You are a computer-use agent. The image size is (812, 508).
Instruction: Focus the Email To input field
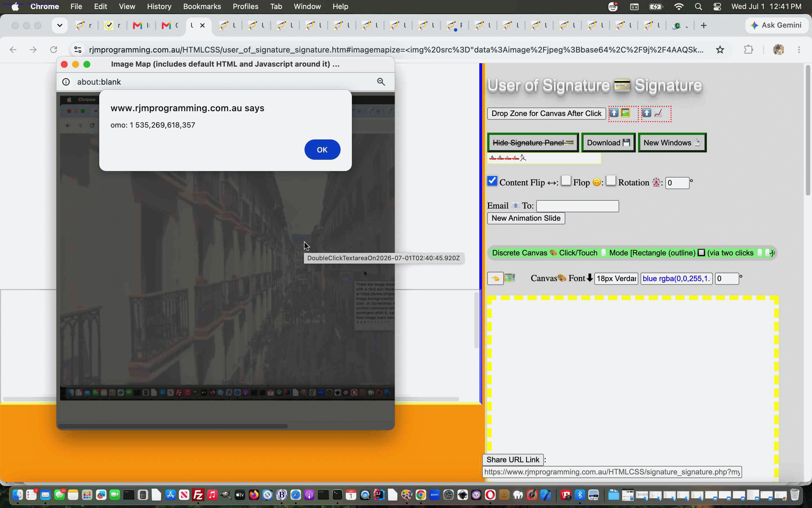pos(577,206)
